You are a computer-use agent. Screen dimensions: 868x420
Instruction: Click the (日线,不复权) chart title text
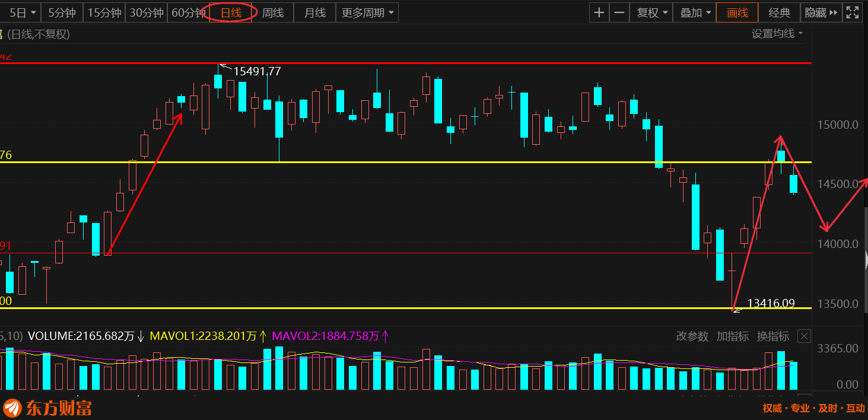tap(39, 34)
